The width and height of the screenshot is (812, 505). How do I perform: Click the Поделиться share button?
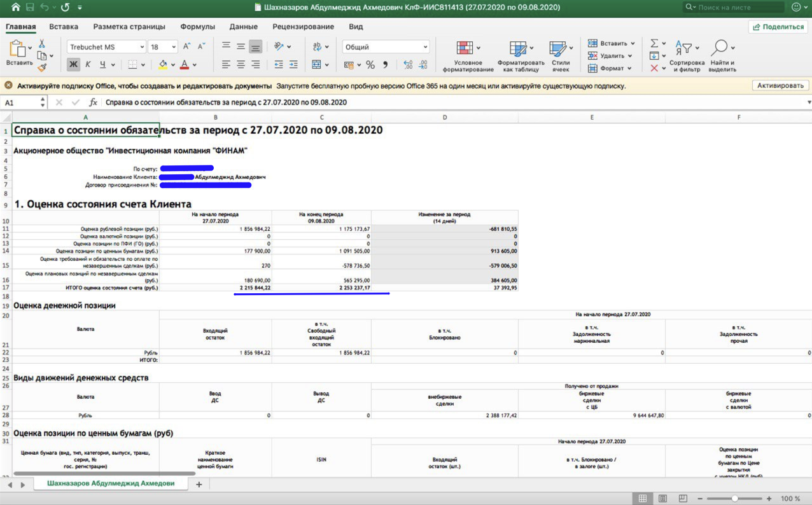point(778,27)
